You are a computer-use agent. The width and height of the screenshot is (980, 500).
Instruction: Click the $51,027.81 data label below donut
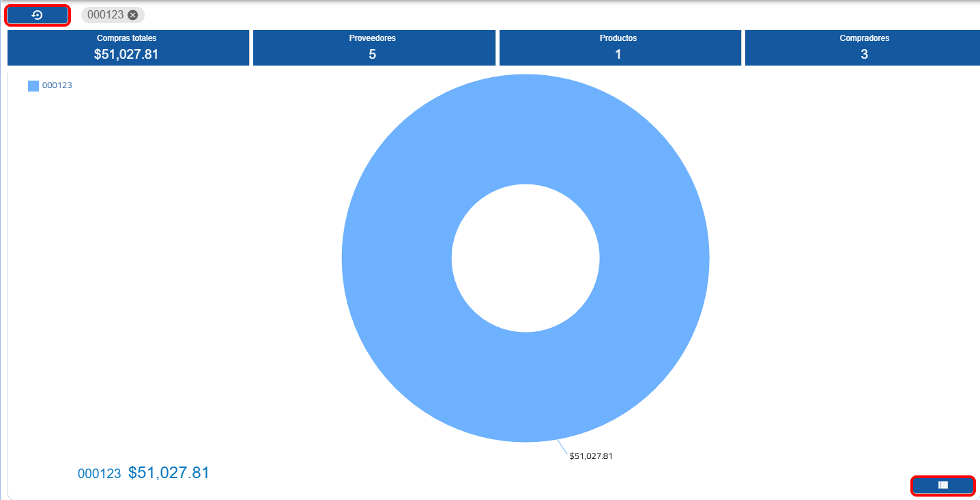591,456
